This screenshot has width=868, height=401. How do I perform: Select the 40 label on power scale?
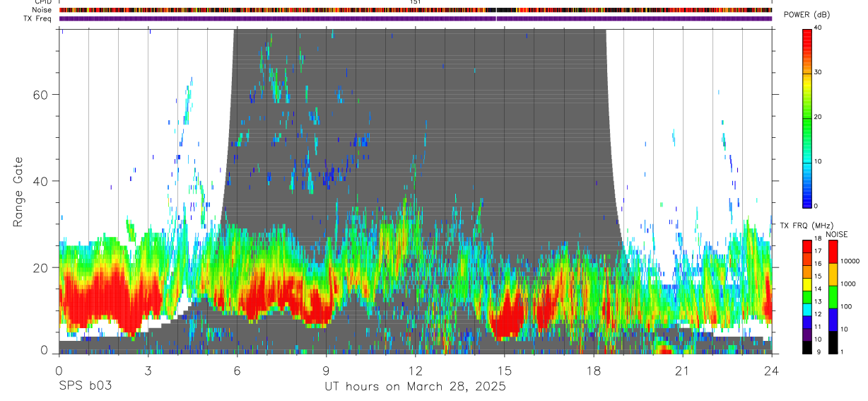(817, 28)
